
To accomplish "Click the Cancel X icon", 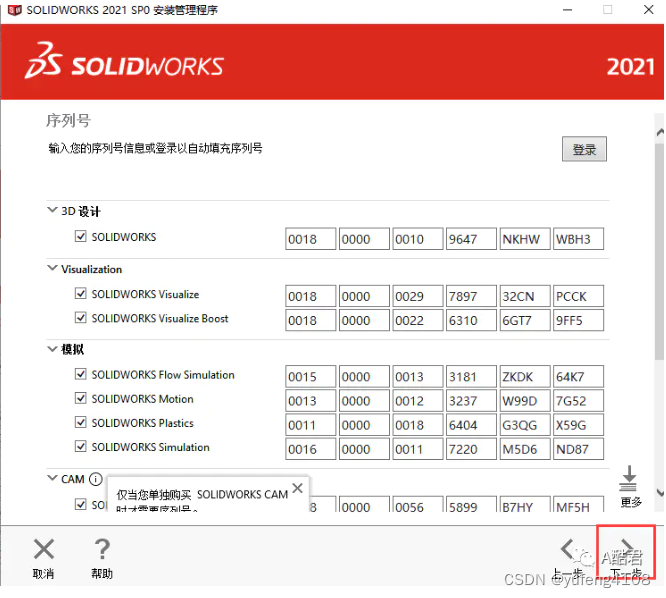I will [x=44, y=549].
